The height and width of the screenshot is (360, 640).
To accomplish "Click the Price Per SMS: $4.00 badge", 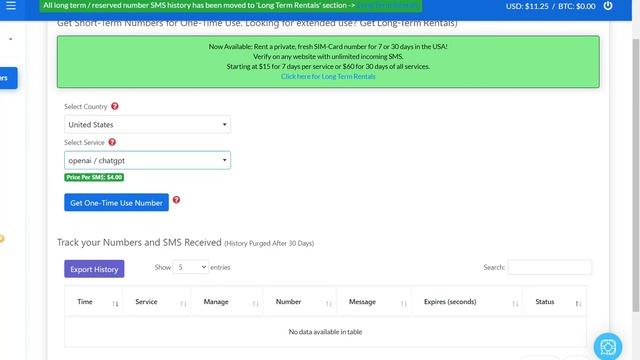I will (x=94, y=177).
